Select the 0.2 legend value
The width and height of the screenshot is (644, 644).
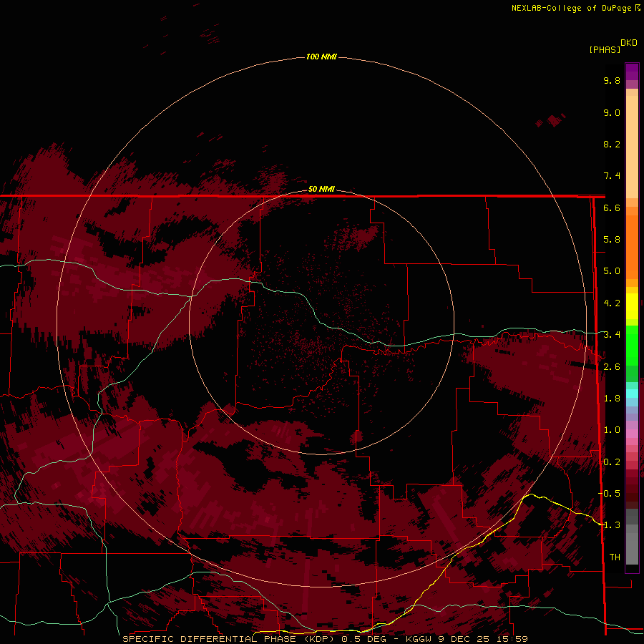(612, 462)
